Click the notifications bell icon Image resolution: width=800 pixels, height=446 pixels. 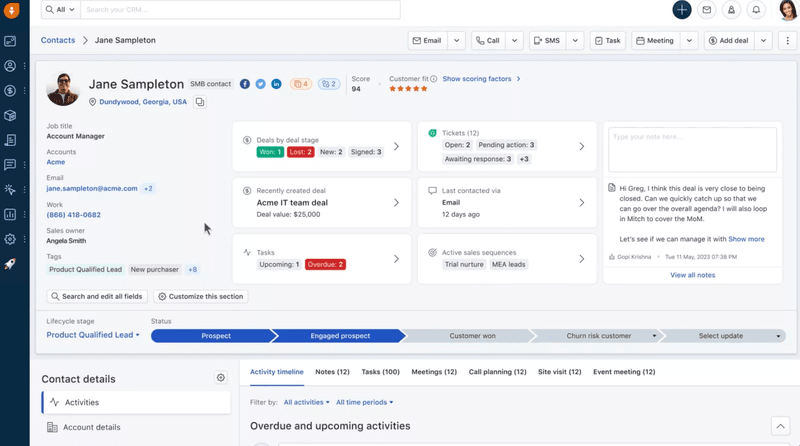pyautogui.click(x=756, y=10)
